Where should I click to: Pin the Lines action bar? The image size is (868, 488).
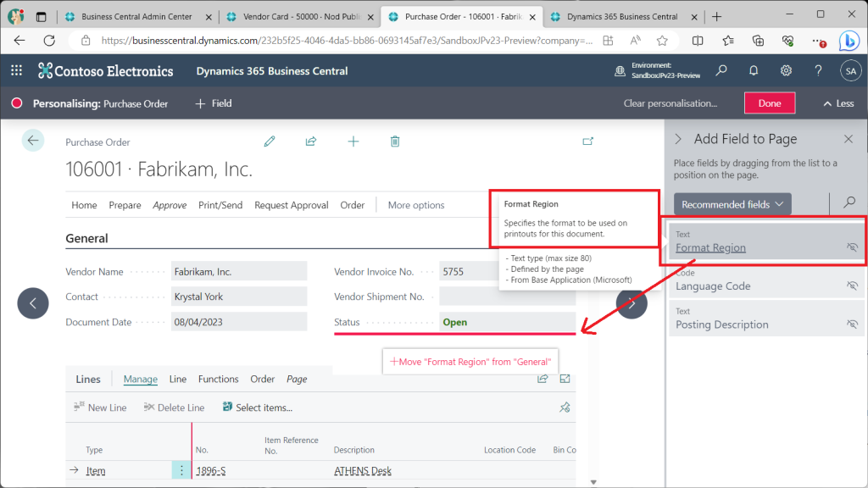pyautogui.click(x=565, y=408)
